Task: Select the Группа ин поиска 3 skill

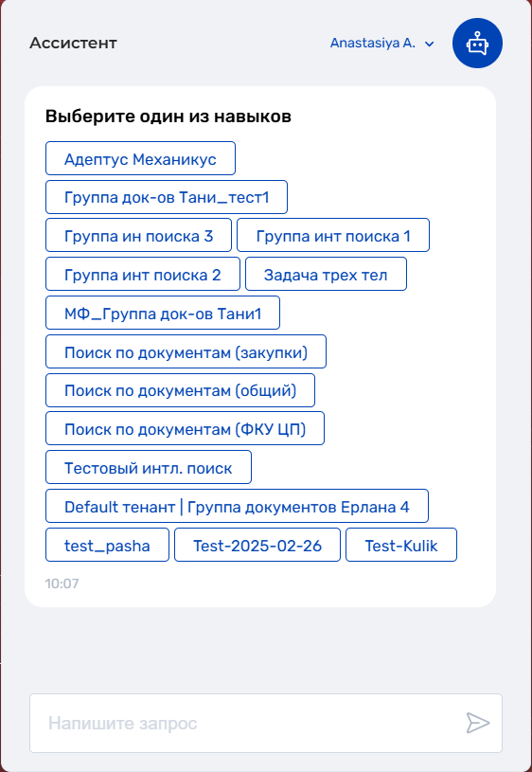Action: [x=138, y=235]
